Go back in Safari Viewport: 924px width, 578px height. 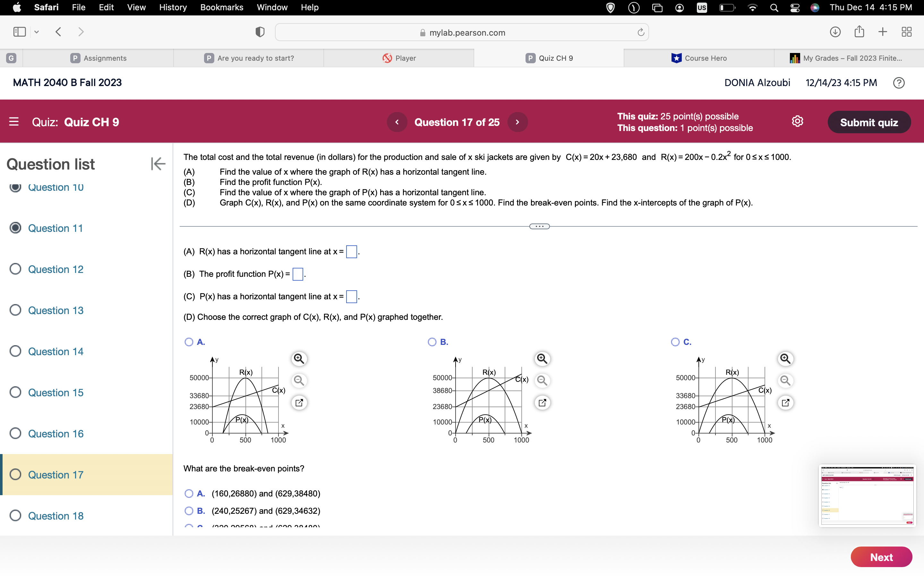click(x=58, y=32)
